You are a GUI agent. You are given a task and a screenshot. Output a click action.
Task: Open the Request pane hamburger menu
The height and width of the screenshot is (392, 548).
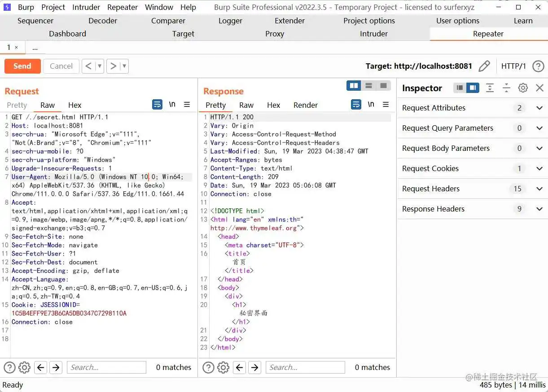(187, 105)
